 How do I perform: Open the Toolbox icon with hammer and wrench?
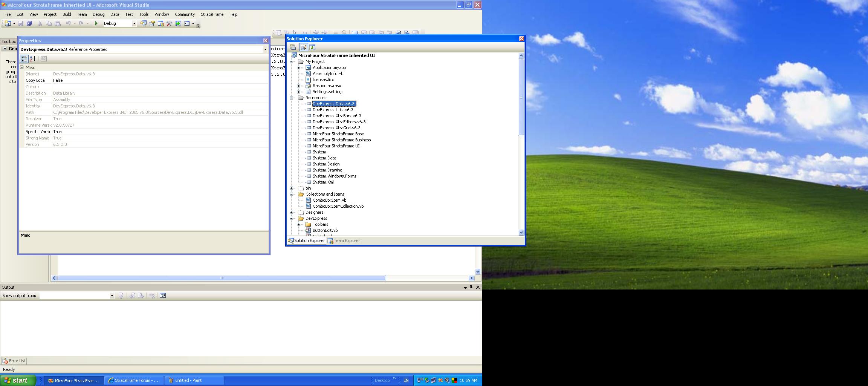(170, 23)
